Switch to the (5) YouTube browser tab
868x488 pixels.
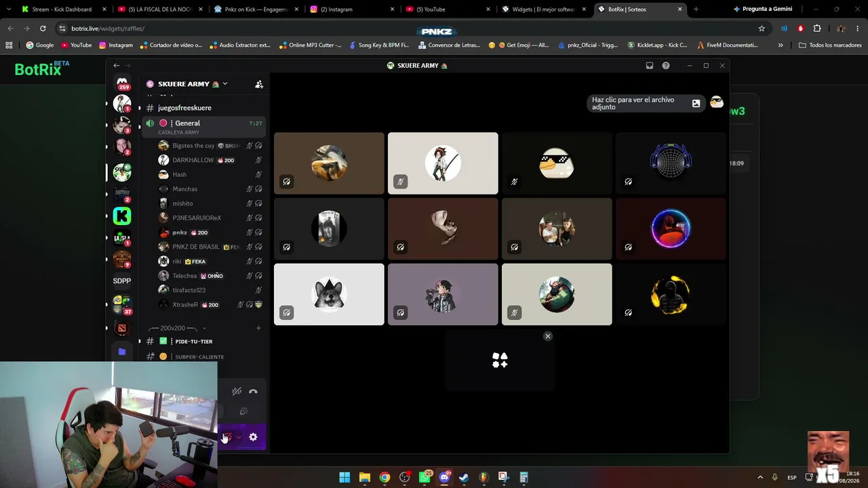449,9
